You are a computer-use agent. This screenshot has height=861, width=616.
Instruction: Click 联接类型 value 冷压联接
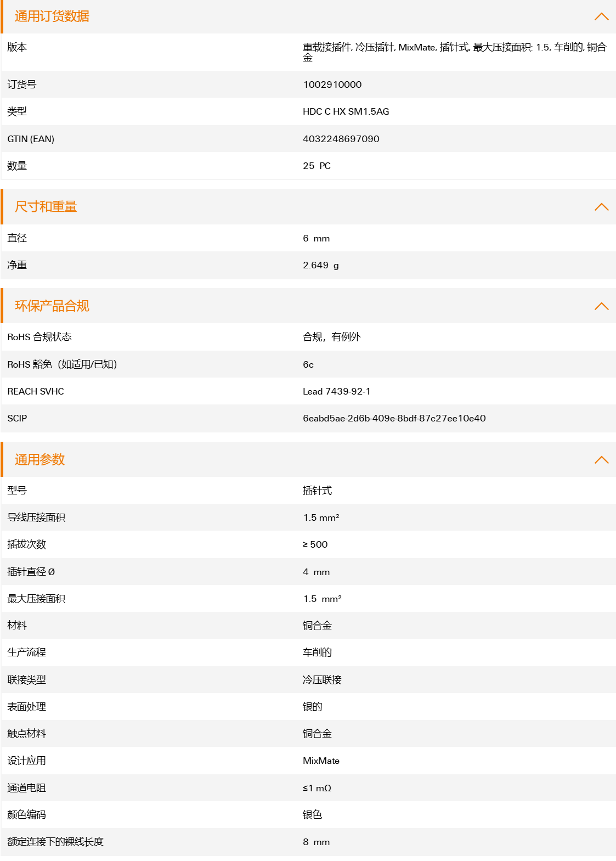pos(323,680)
